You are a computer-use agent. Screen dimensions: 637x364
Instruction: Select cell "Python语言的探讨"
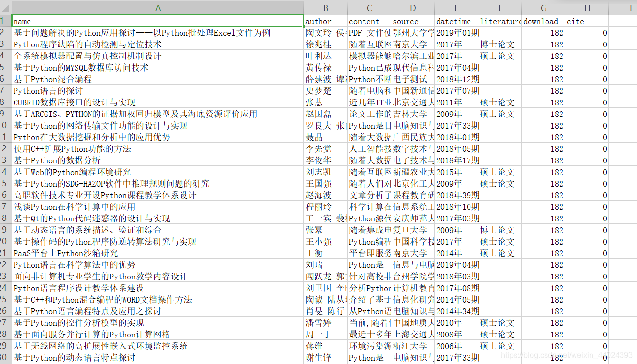point(158,91)
